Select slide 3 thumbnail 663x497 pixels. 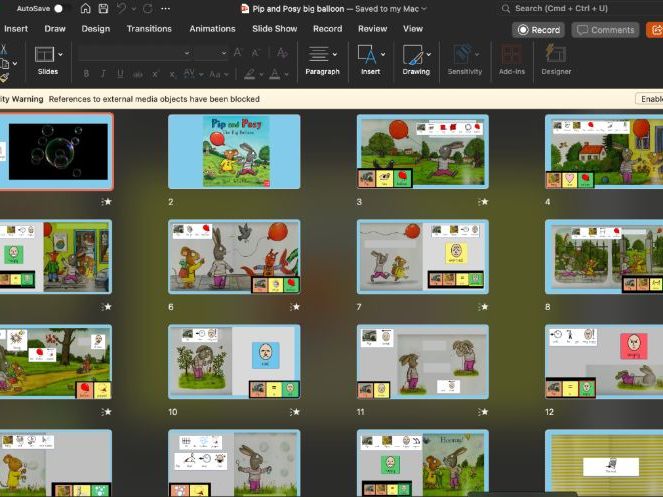click(422, 151)
